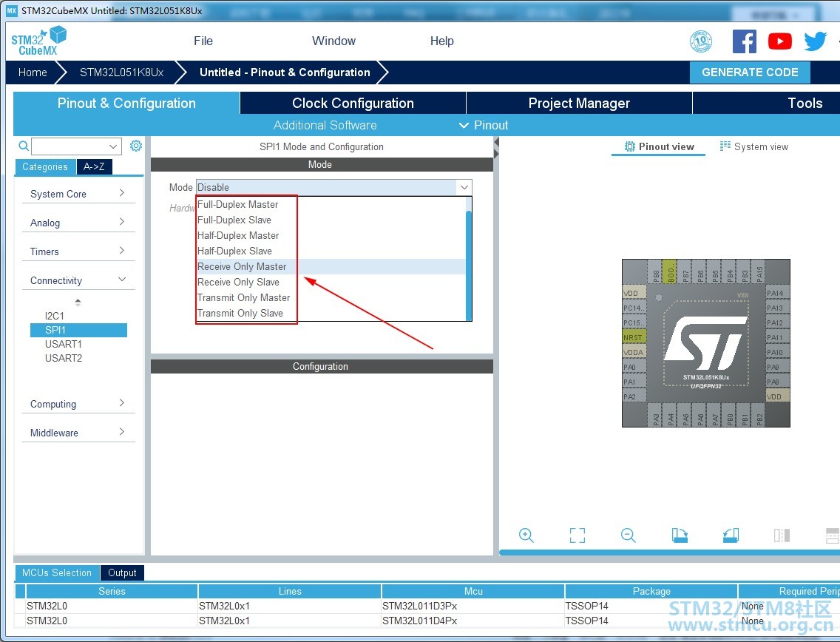840x642 pixels.
Task: Click the MX application title icon
Action: (12, 10)
